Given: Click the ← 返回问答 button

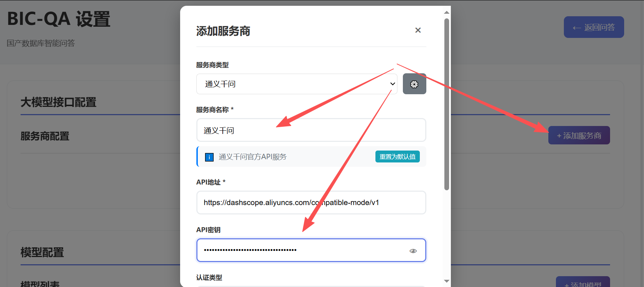Looking at the screenshot, I should (594, 27).
